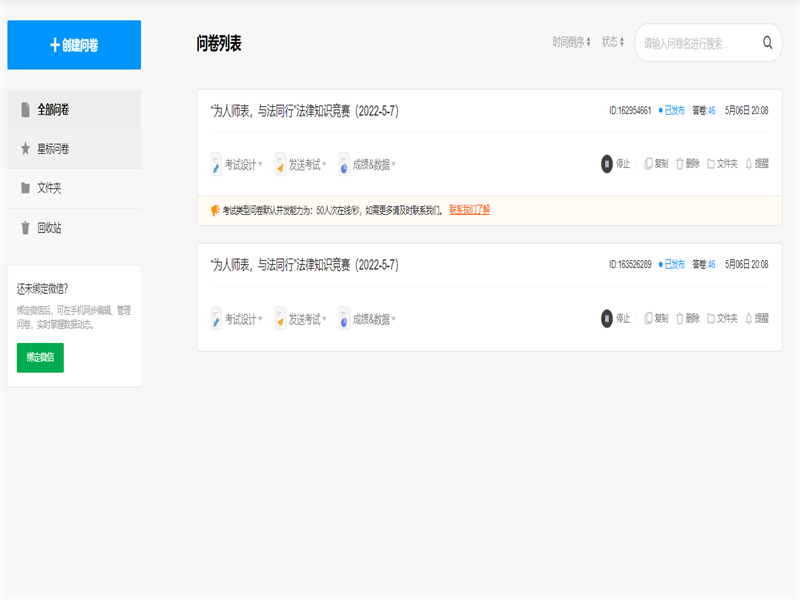This screenshot has width=800, height=600.
Task: Click the search magnifier icon
Action: pos(767,42)
